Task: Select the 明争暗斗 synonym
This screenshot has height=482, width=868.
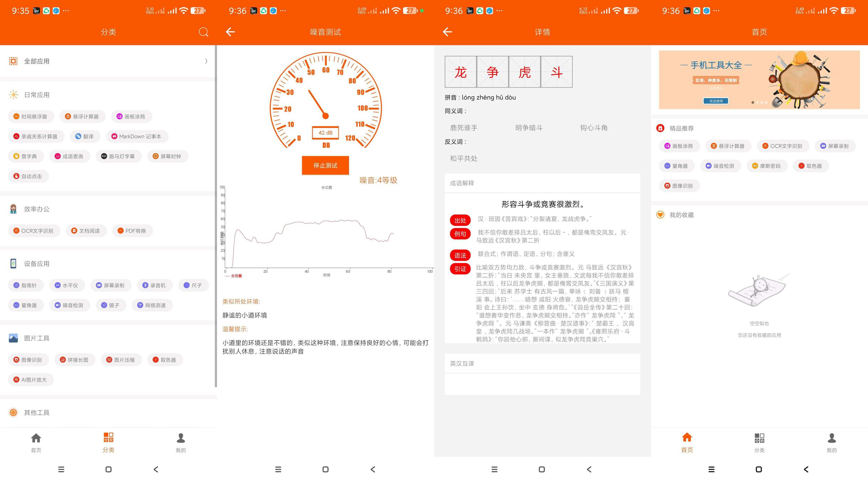Action: [x=529, y=128]
